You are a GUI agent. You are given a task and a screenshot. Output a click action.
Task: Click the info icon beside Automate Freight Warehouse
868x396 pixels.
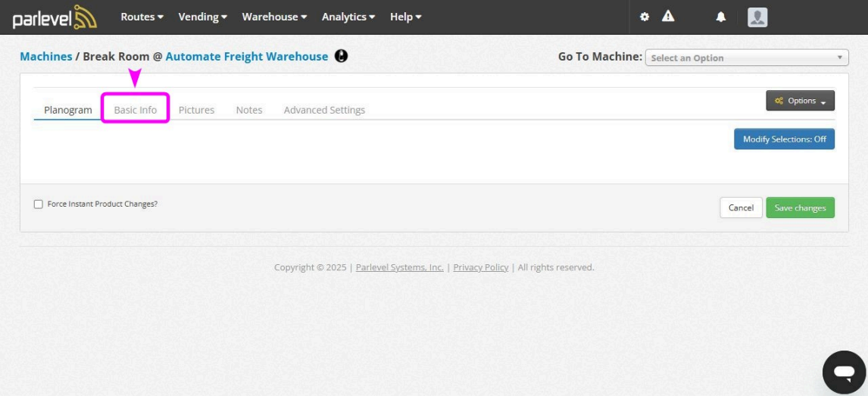click(341, 56)
